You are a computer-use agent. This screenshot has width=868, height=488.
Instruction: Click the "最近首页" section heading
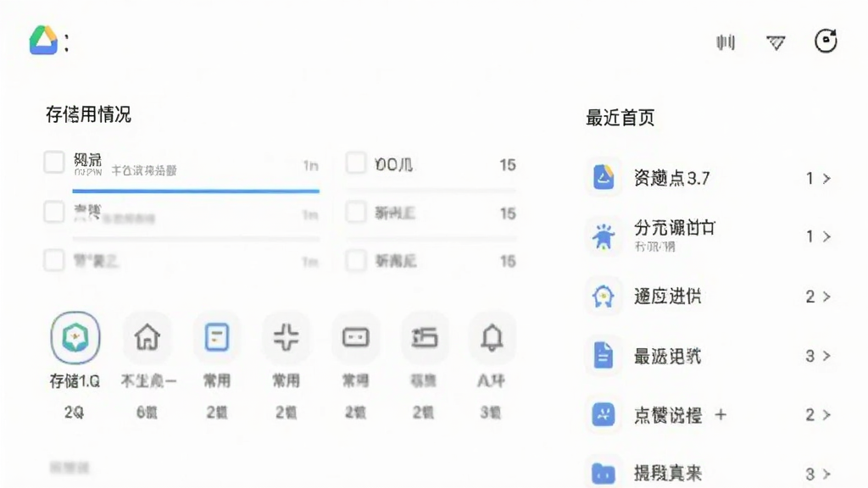point(620,117)
